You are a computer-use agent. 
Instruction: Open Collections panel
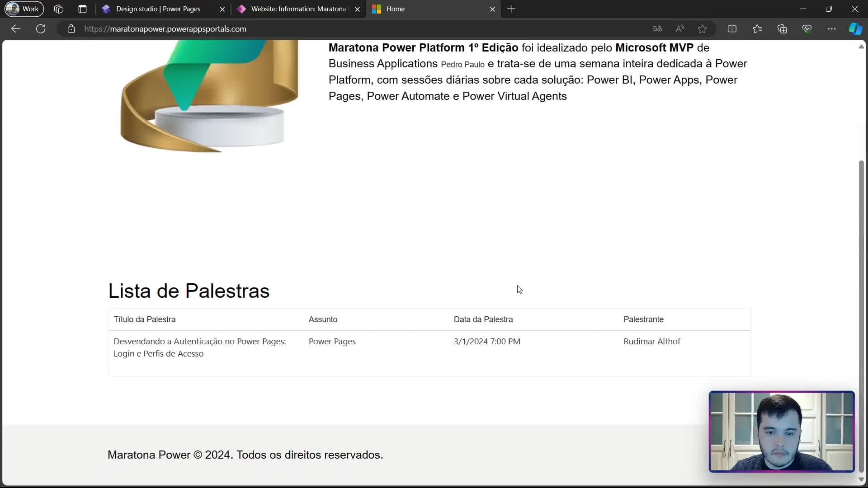click(x=782, y=28)
